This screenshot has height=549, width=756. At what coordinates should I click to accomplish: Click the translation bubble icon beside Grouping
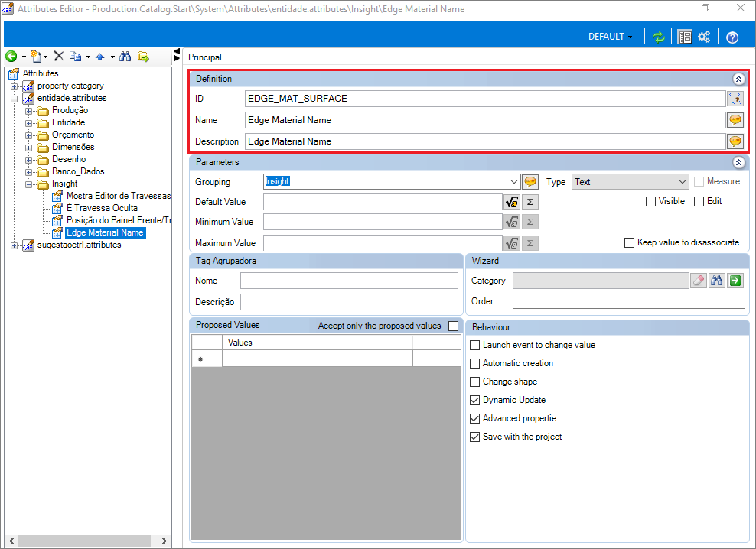(x=530, y=182)
